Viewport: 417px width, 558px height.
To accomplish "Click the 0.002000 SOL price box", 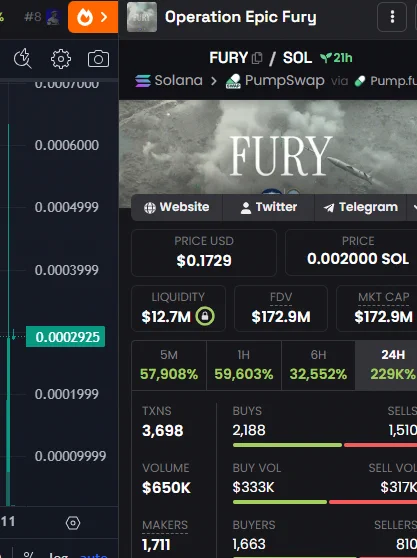I will point(351,253).
